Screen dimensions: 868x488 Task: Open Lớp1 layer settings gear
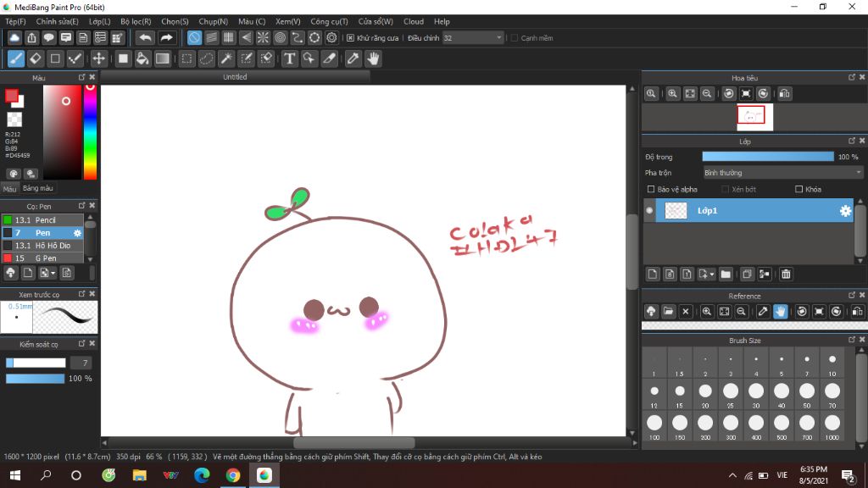coord(845,211)
